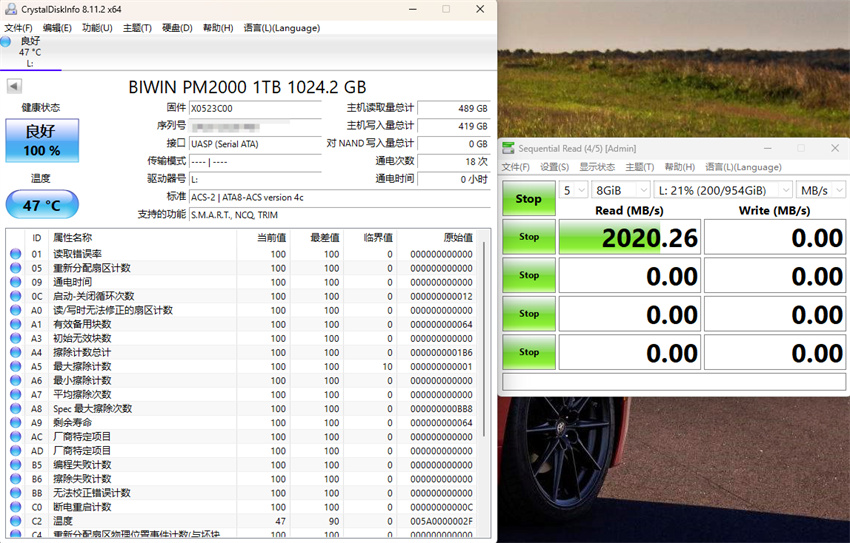Screen dimensions: 850x543
Task: Click the previous-disk arrow beside the drive name
Action: click(x=14, y=86)
